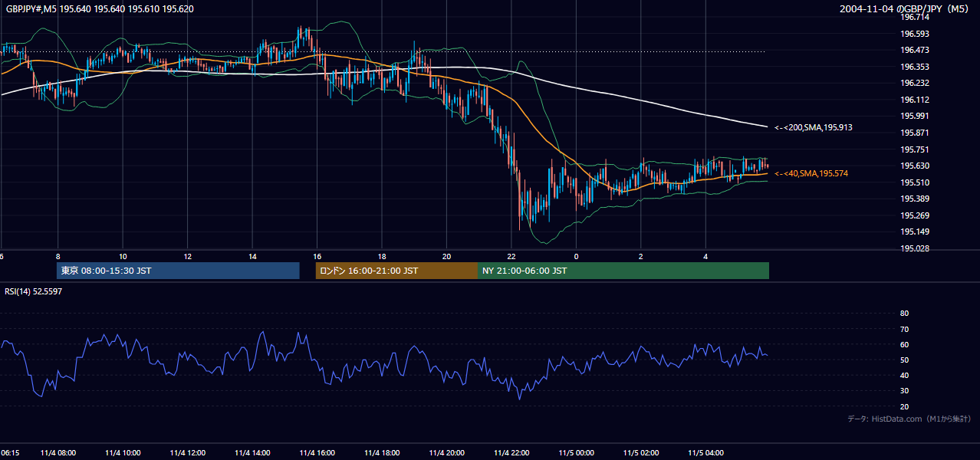This screenshot has height=460, width=980.
Task: Click the 195.269 price axis label
Action: [915, 215]
